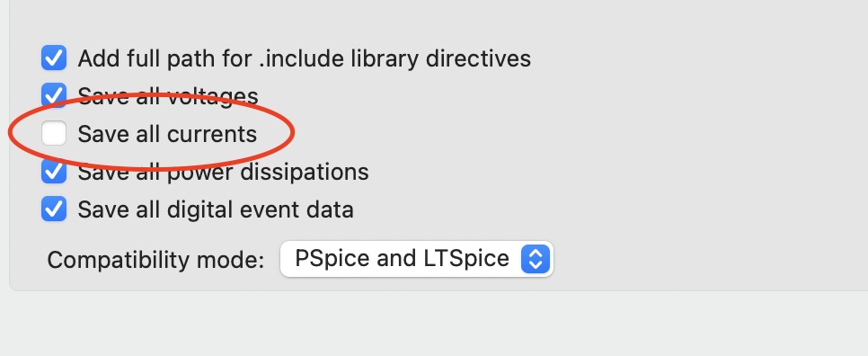The image size is (868, 356).
Task: Click the Save all voltages label text
Action: tap(168, 96)
